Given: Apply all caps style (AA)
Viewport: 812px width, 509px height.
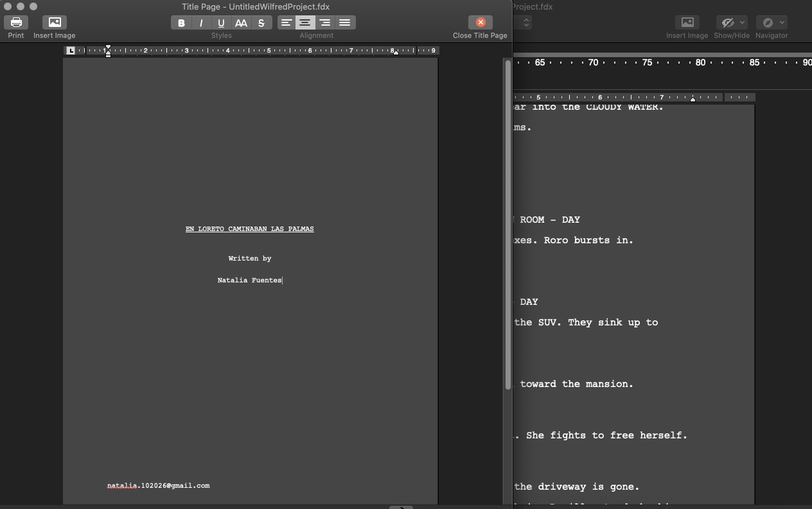Looking at the screenshot, I should (x=241, y=22).
